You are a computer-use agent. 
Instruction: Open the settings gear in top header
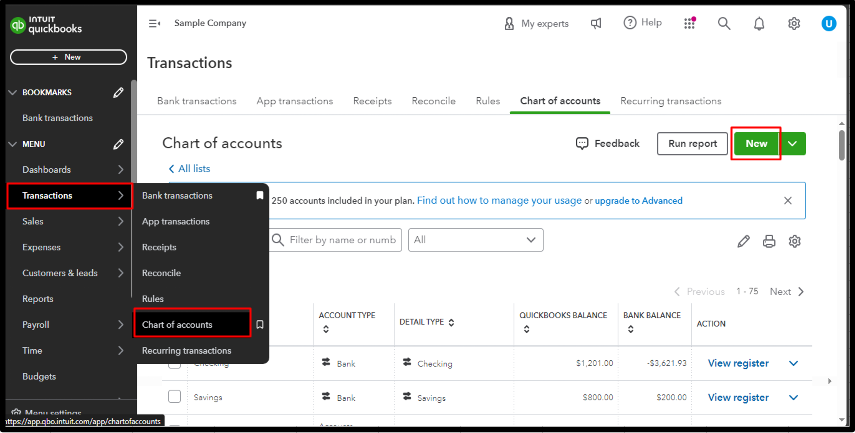[x=794, y=23]
